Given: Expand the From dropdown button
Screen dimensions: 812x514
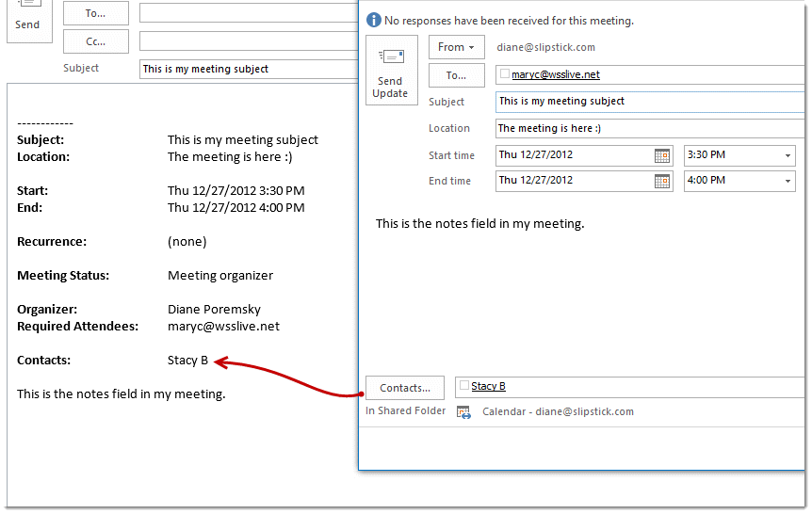Looking at the screenshot, I should click(x=456, y=47).
